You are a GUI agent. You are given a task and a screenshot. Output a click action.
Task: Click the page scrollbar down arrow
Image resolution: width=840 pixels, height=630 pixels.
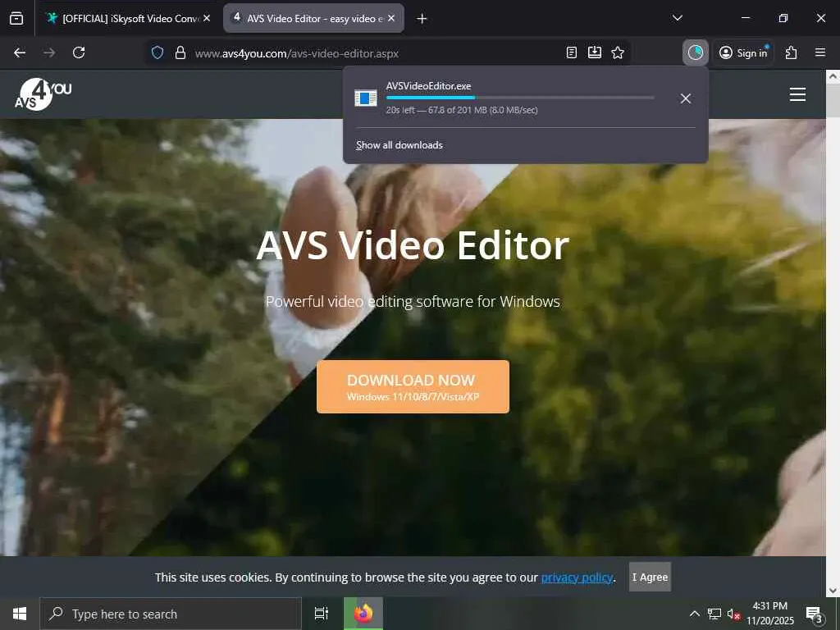click(x=833, y=591)
